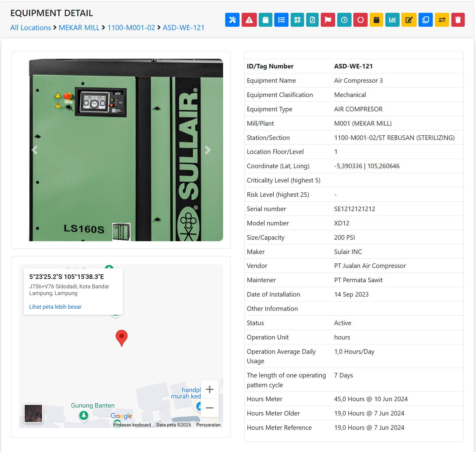Open 1100-M001-02 breadcrumb link

(x=131, y=28)
